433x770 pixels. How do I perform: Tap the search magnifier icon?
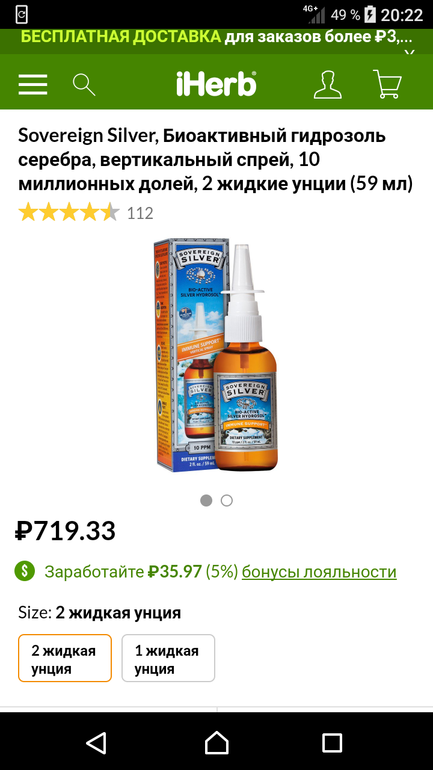[84, 84]
